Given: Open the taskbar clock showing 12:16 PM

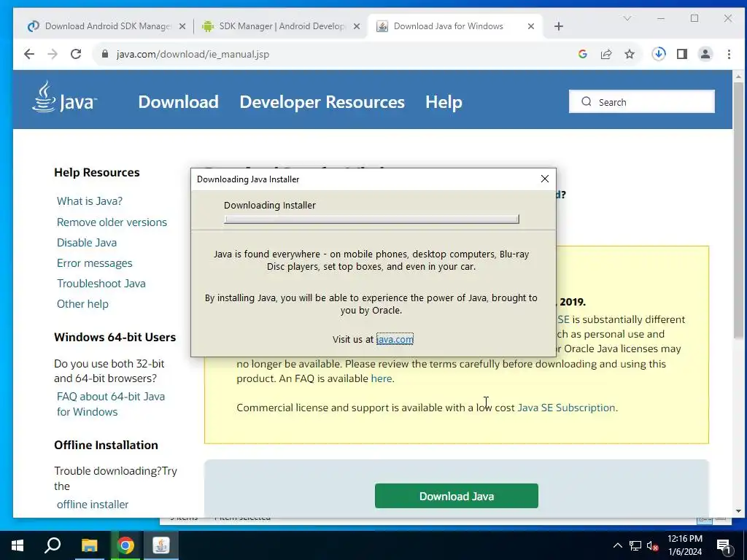Looking at the screenshot, I should (x=685, y=545).
